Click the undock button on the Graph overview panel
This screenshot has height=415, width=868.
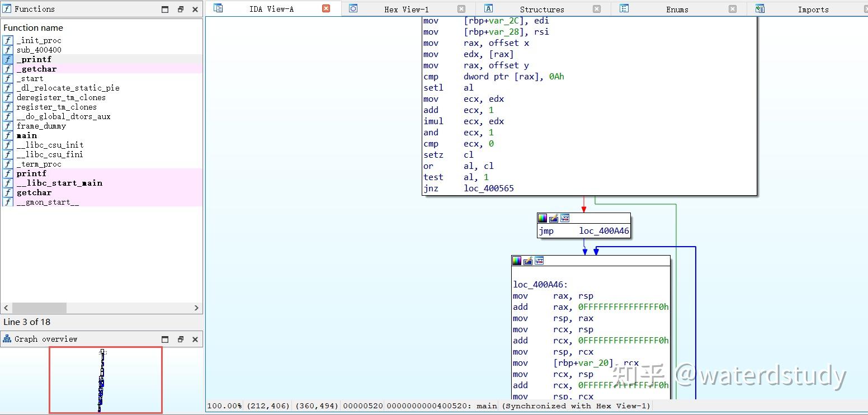(180, 338)
